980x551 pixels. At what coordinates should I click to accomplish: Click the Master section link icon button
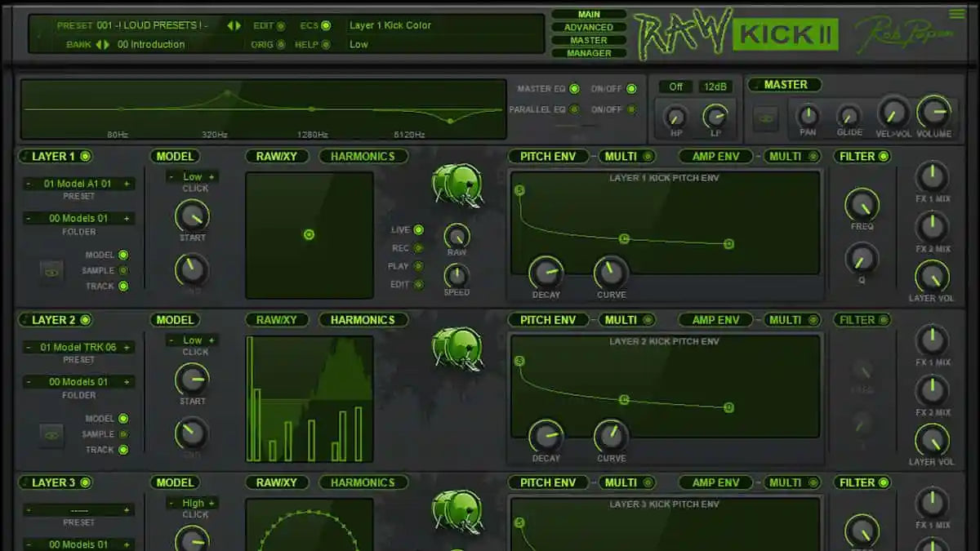pyautogui.click(x=765, y=118)
